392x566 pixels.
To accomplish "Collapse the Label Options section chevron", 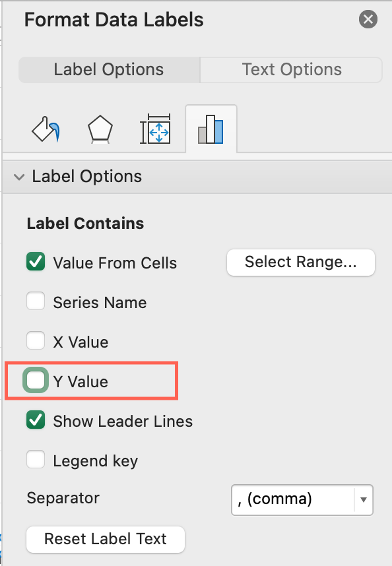I will [x=19, y=177].
